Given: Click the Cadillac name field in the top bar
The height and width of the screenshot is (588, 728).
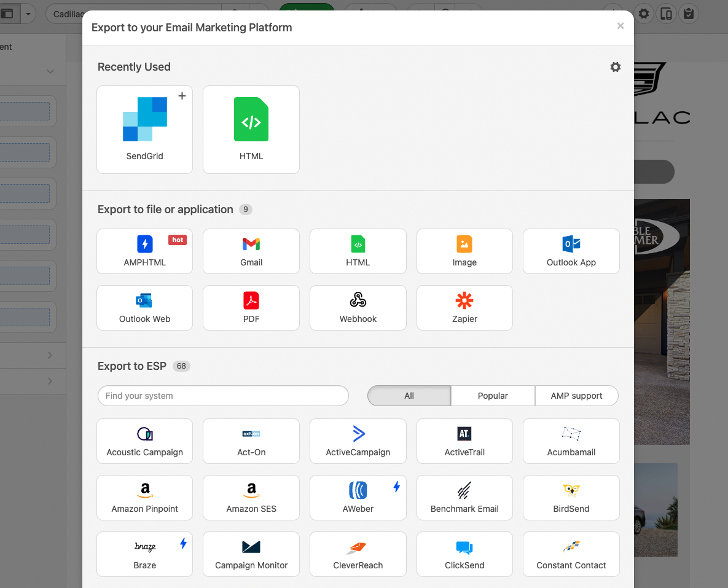Looking at the screenshot, I should (65, 14).
